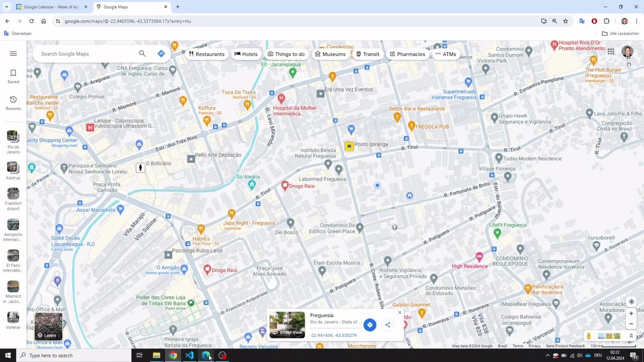Toggle the Layers map view
The height and width of the screenshot is (362, 644).
pyautogui.click(x=48, y=326)
